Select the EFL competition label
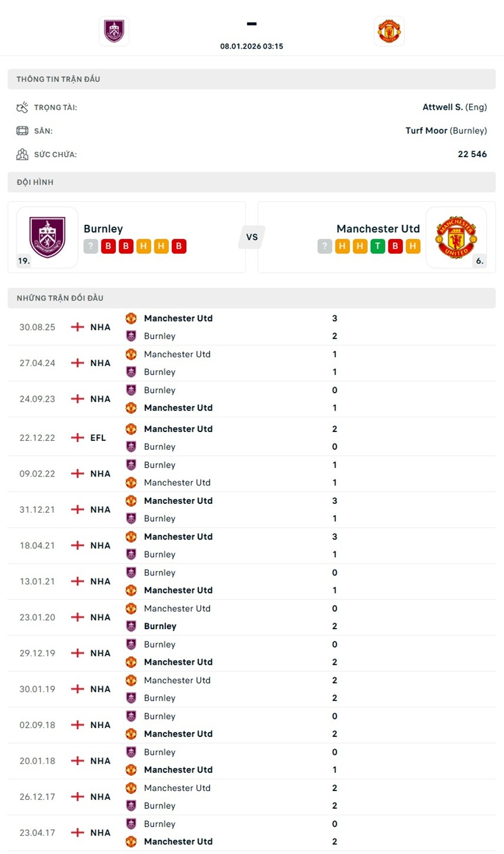 coord(98,437)
